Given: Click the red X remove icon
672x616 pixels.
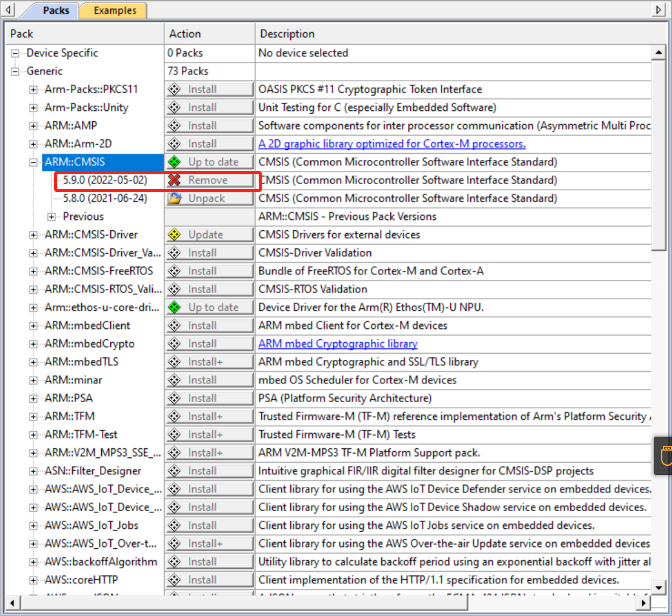Looking at the screenshot, I should pos(175,180).
